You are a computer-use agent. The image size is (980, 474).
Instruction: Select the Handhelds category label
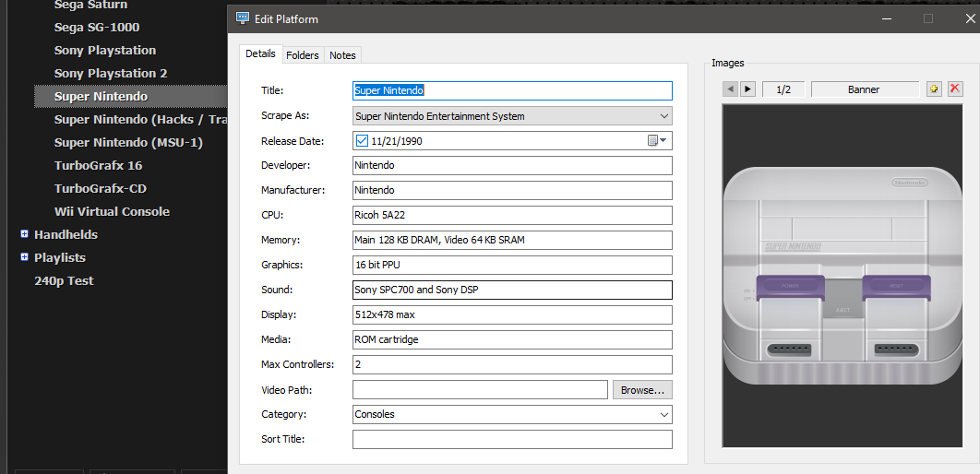pyautogui.click(x=66, y=235)
